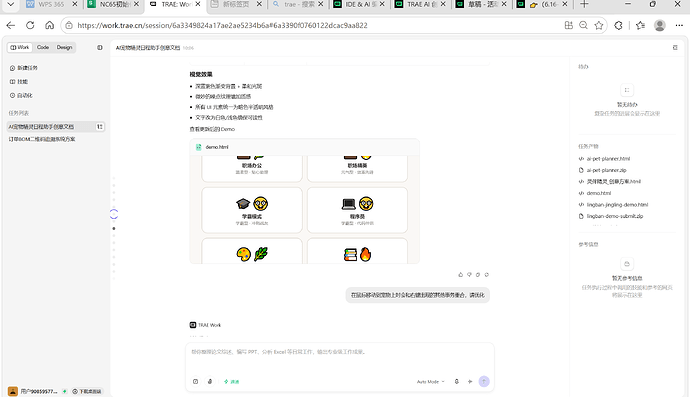Open the browser profile avatar
The height and width of the screenshot is (397, 690).
click(660, 26)
